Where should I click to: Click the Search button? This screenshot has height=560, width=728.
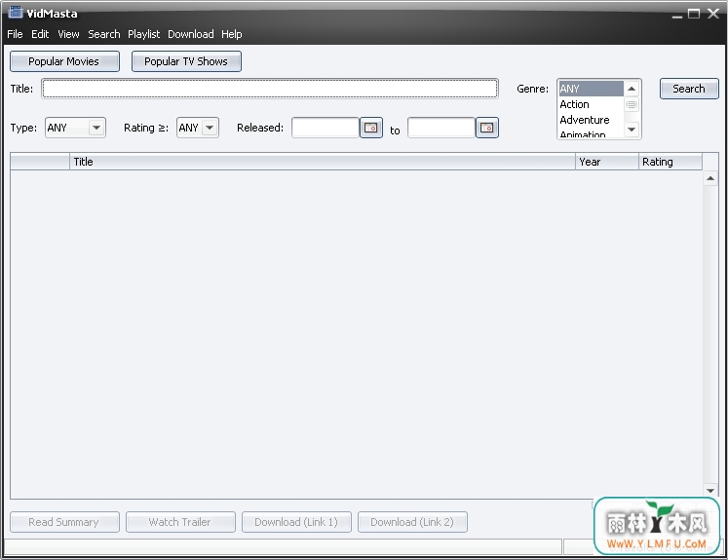click(689, 89)
